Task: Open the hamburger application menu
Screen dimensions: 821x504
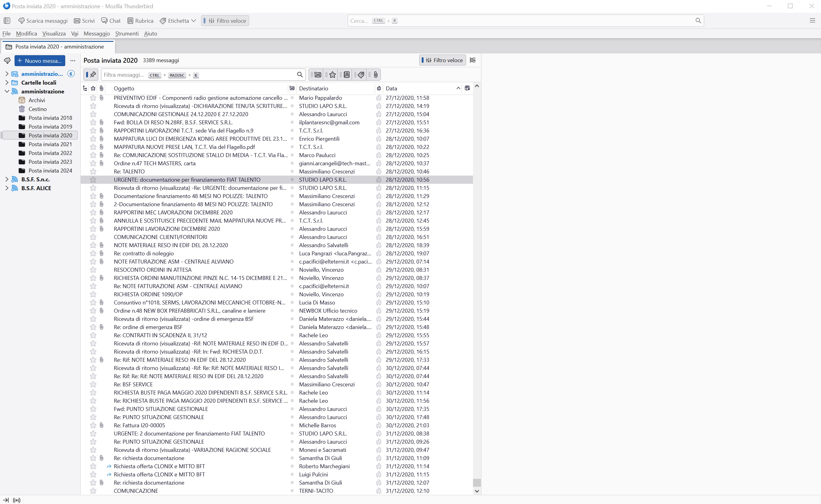Action: click(x=812, y=21)
